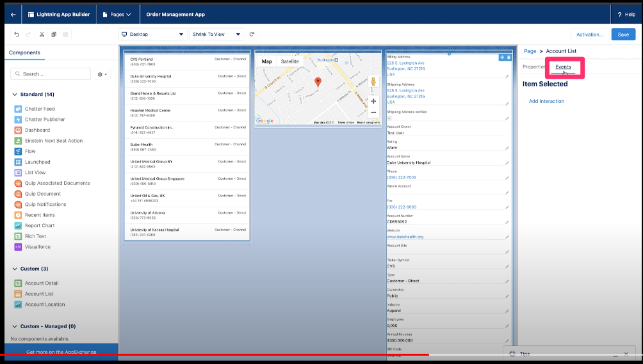The image size is (643, 364).
Task: Select CVS Portland list row
Action: point(187,62)
